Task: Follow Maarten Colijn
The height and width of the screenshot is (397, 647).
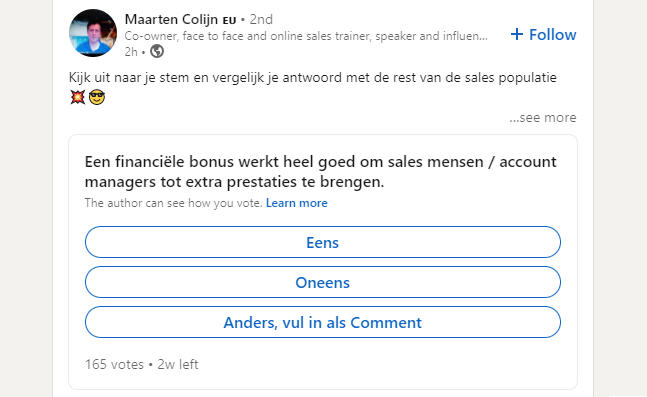Action: point(543,35)
